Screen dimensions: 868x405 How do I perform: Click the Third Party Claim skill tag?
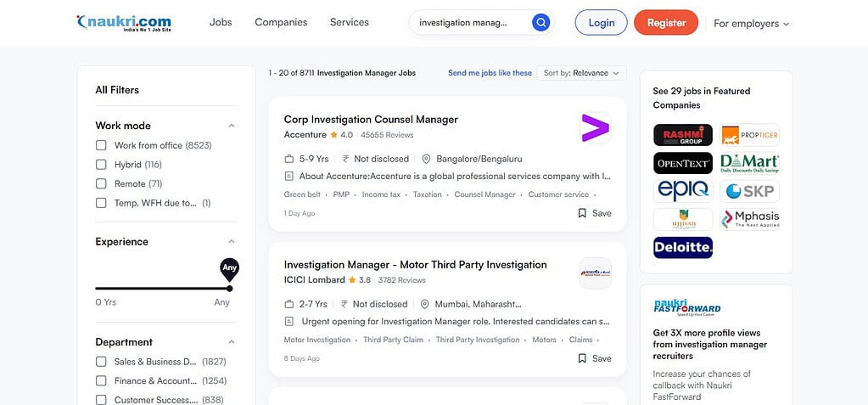pos(393,340)
